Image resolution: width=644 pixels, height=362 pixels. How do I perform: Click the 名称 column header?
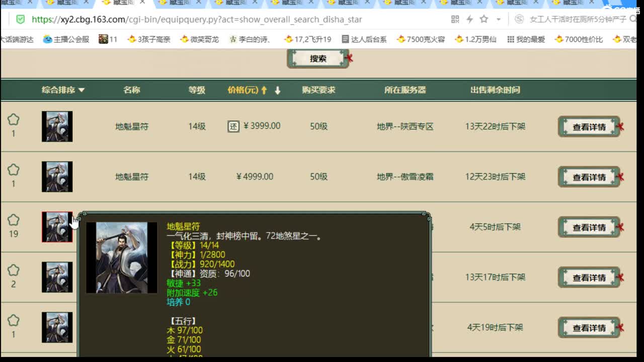point(132,90)
